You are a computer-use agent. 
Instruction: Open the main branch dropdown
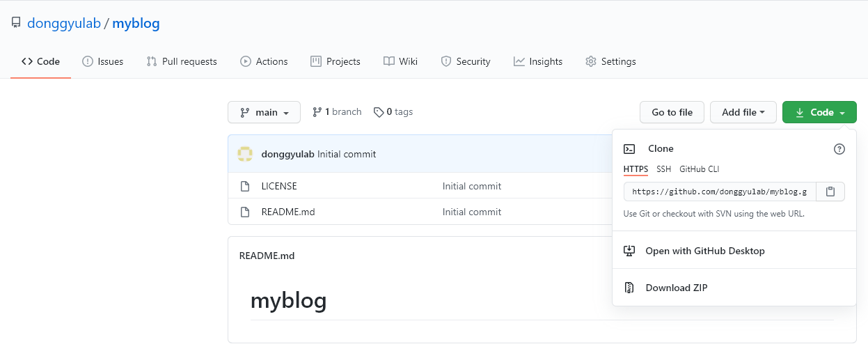264,112
